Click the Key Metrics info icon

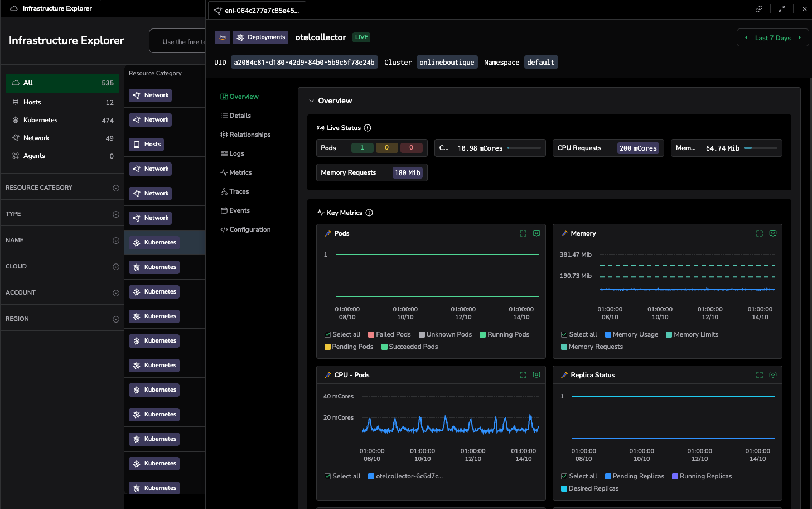[x=369, y=213]
